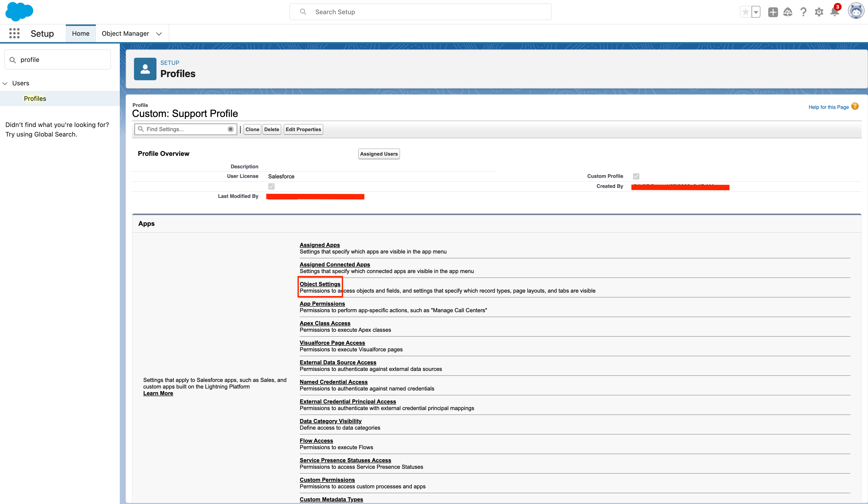Open the App Launcher grid icon
Screen dimensions: 868x504
[14, 34]
